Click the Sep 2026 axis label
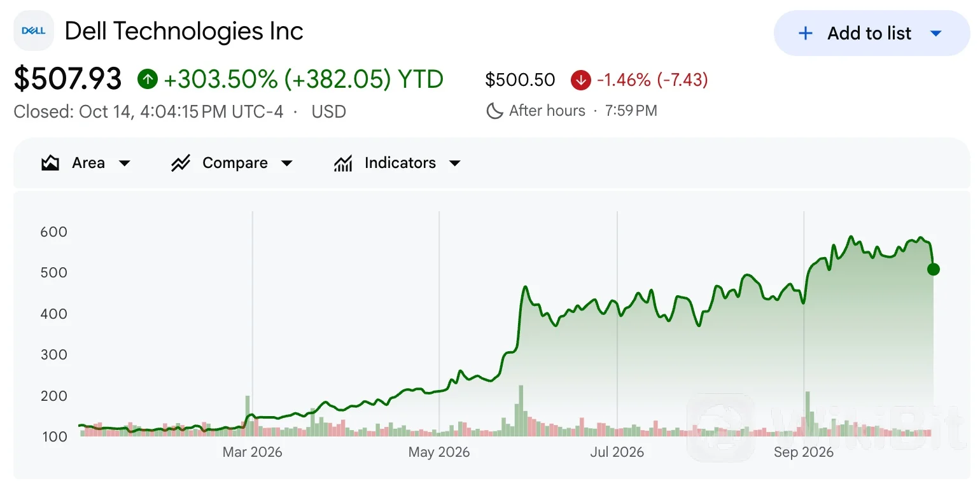The height and width of the screenshot is (481, 980). (x=804, y=452)
